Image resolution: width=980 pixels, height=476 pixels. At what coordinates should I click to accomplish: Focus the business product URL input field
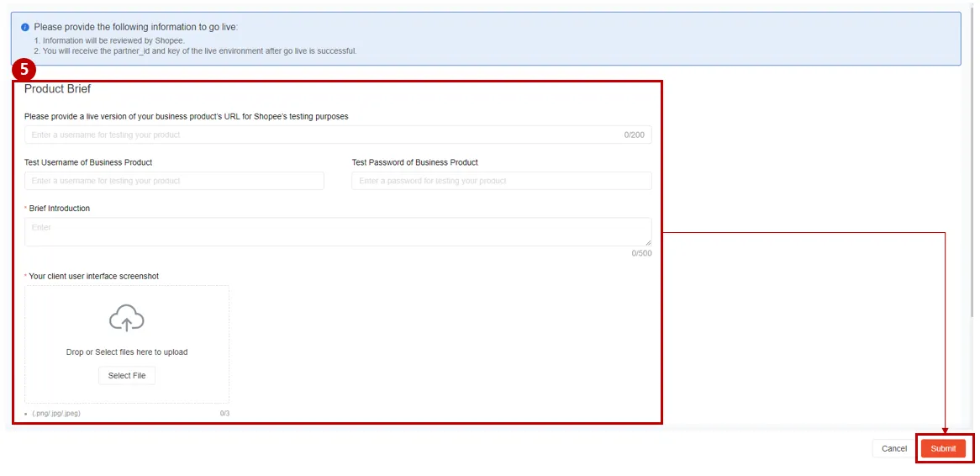point(338,135)
